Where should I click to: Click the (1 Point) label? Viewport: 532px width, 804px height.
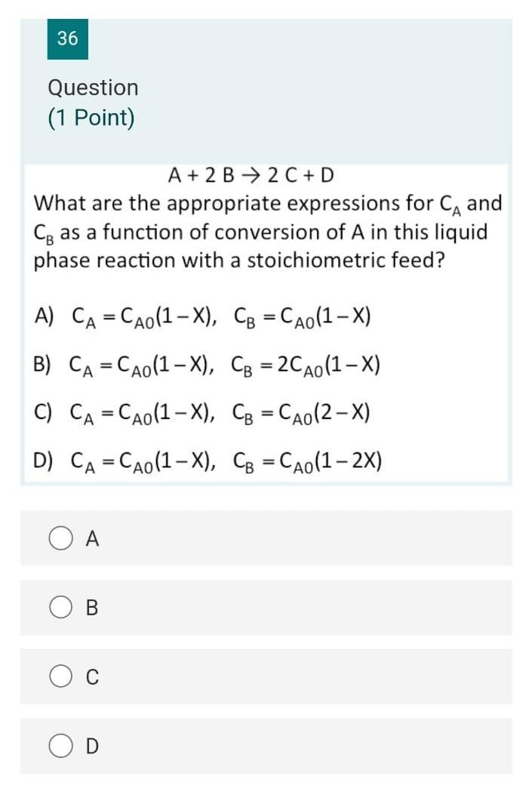tap(91, 116)
